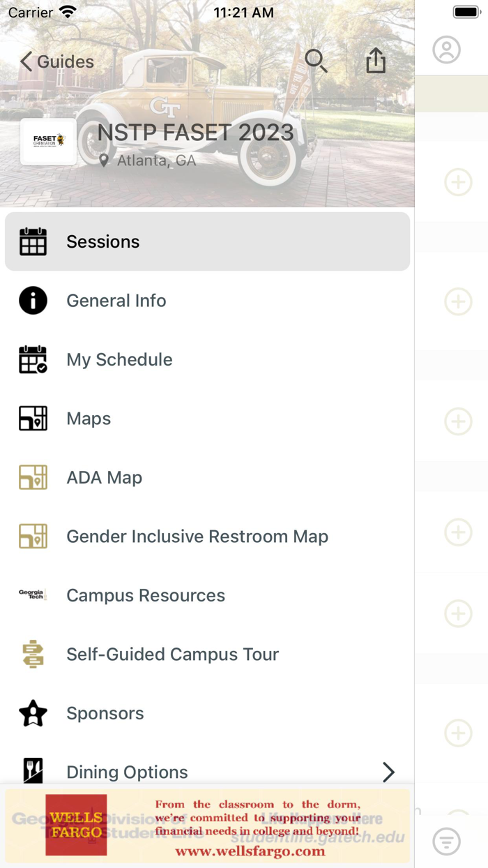This screenshot has height=868, width=488.
Task: Tap the first plus circle on right panel
Action: (458, 182)
